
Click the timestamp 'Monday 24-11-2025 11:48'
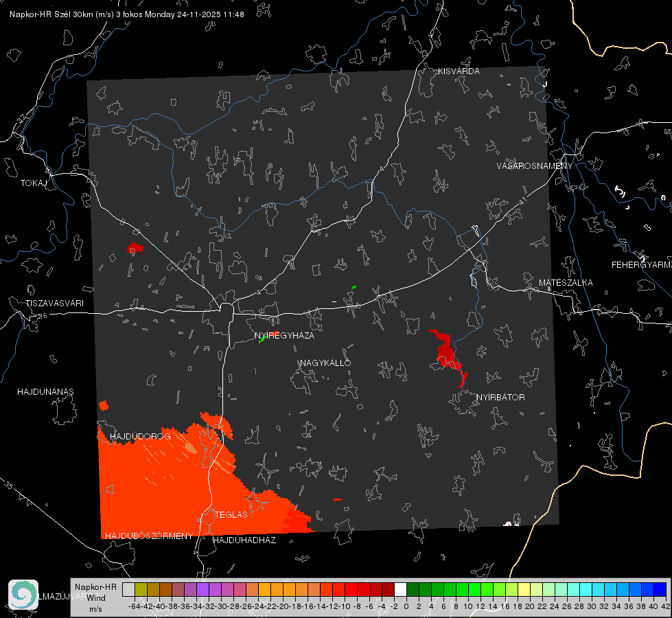pos(194,14)
